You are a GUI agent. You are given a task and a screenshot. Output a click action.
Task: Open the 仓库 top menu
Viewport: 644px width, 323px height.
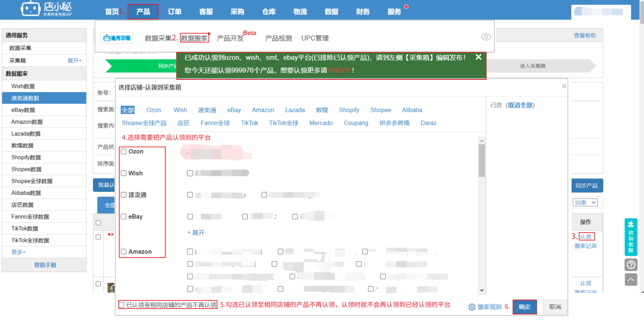coord(269,12)
